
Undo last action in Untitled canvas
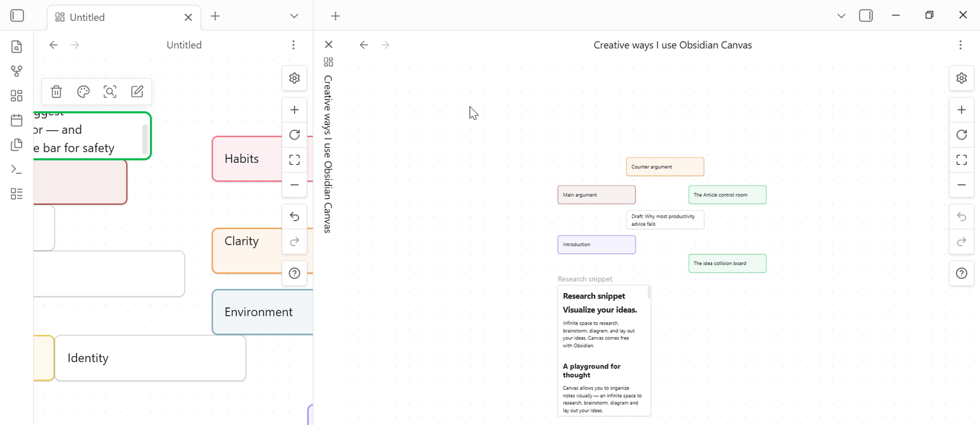tap(295, 217)
